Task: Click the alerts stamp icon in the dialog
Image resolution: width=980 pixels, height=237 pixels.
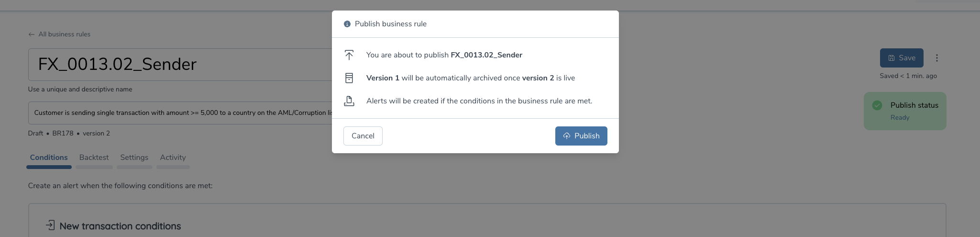Action: (x=349, y=101)
